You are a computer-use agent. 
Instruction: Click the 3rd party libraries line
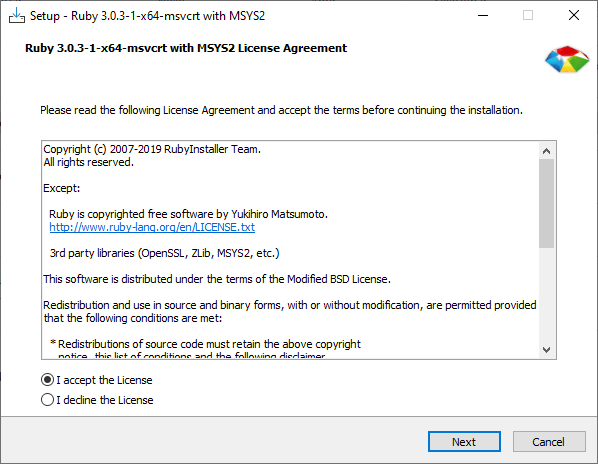pyautogui.click(x=164, y=253)
